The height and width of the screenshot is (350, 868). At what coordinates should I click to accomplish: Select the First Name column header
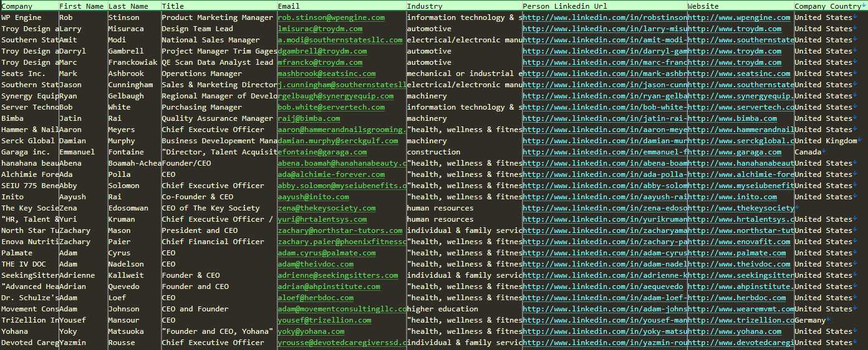coord(82,6)
